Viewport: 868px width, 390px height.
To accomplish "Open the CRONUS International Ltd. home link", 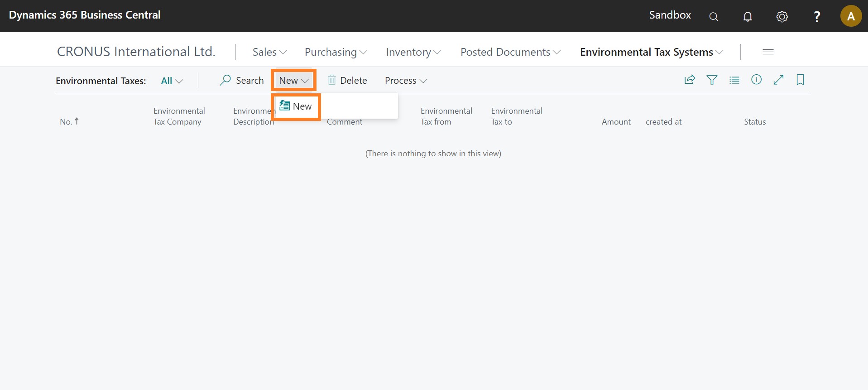I will (136, 52).
